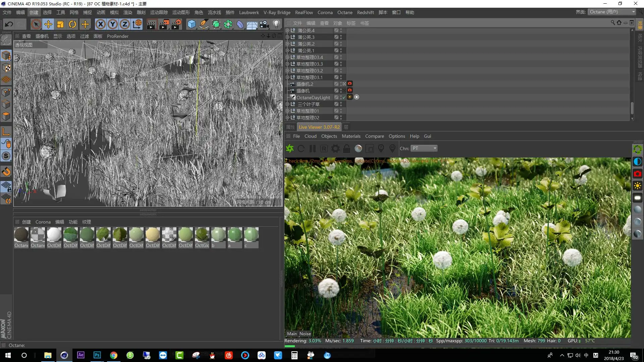This screenshot has height=362, width=644.
Task: Toggle the world coordinate system icon
Action: 137,24
